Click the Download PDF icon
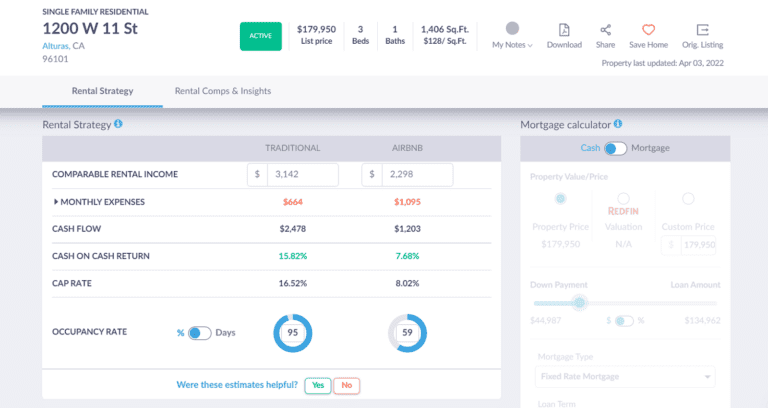 coord(564,30)
